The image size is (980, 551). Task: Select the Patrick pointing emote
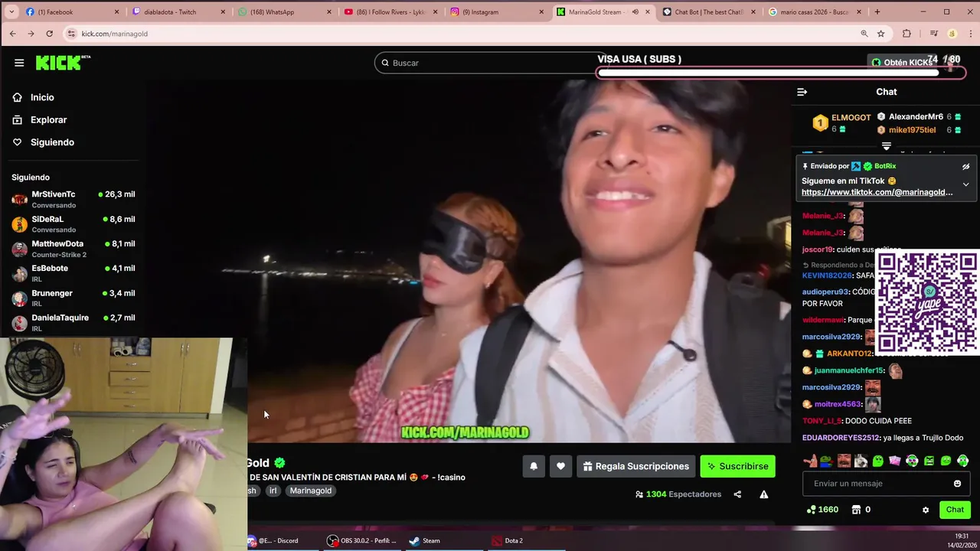pyautogui.click(x=810, y=461)
